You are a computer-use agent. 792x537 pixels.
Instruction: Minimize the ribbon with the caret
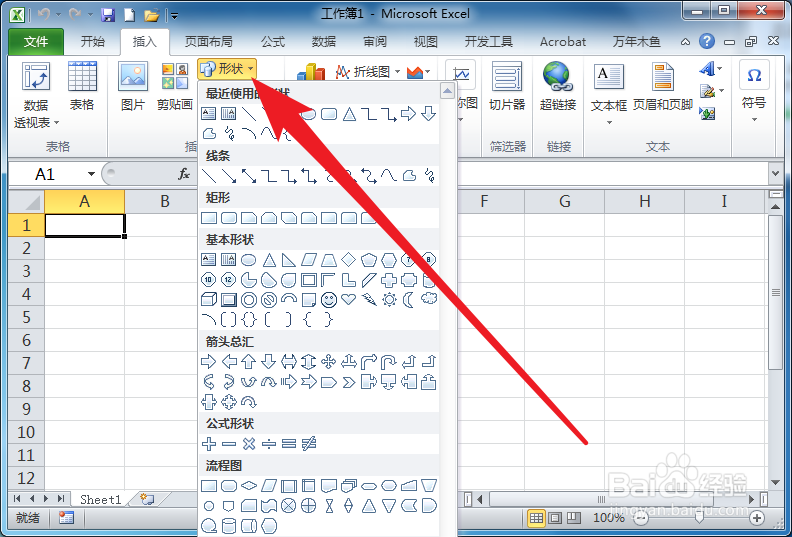(685, 42)
